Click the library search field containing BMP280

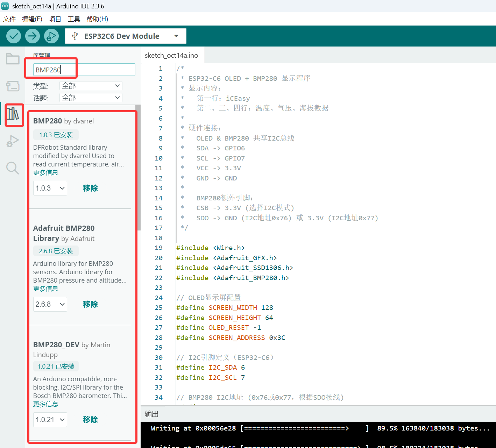pos(84,70)
